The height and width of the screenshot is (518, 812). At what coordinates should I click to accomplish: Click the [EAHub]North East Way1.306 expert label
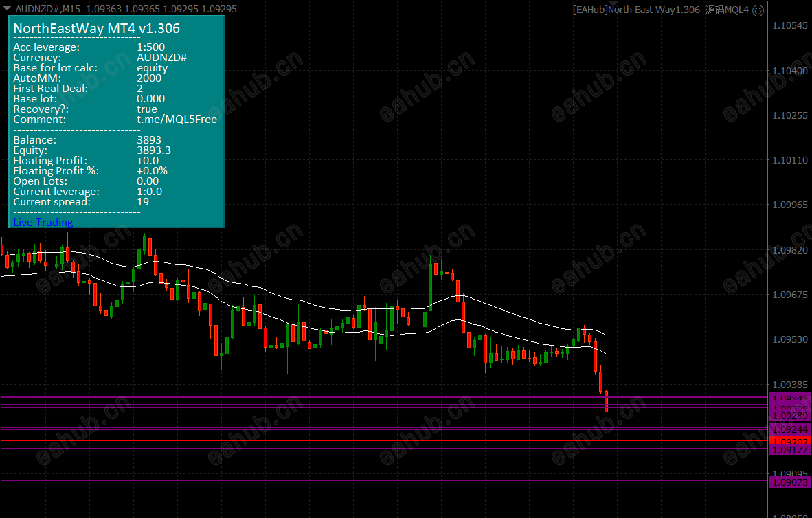tap(636, 10)
